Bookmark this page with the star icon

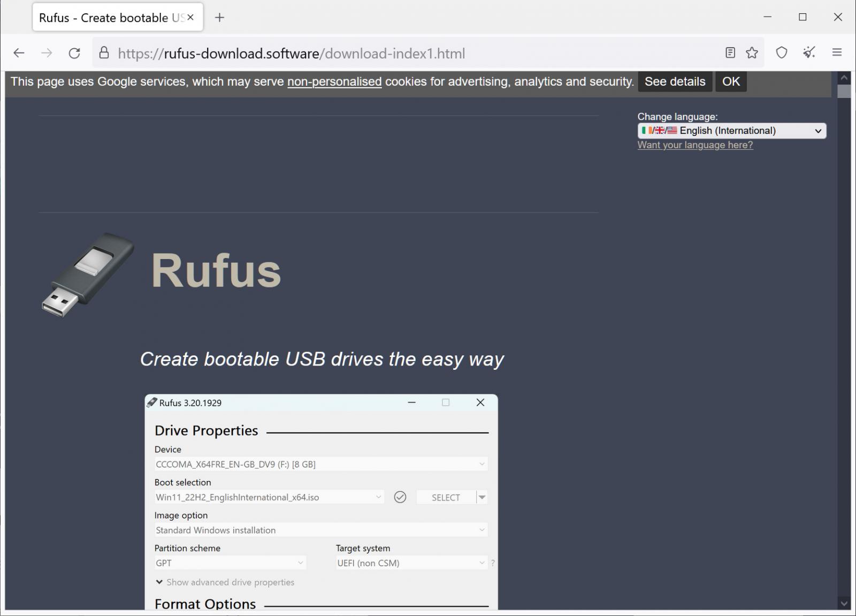coord(752,52)
